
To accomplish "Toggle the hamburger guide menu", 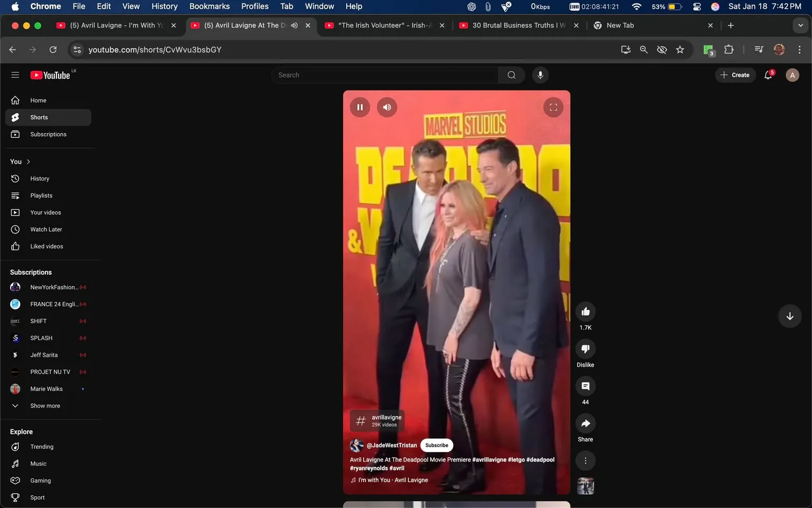I will [15, 75].
